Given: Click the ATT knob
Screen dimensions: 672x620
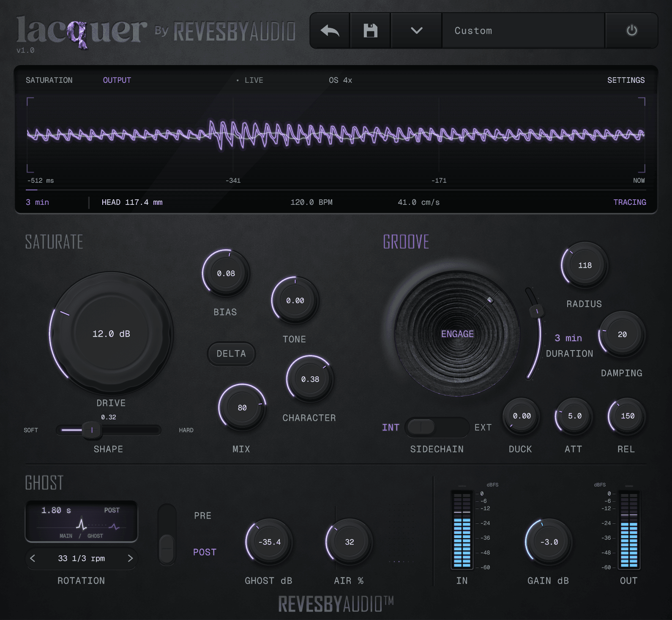Looking at the screenshot, I should point(574,416).
